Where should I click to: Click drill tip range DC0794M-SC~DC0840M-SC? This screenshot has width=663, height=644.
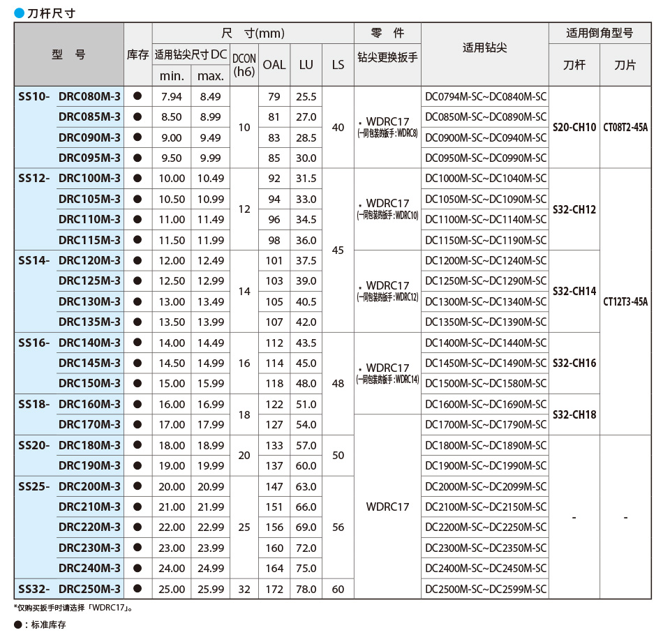click(x=486, y=96)
